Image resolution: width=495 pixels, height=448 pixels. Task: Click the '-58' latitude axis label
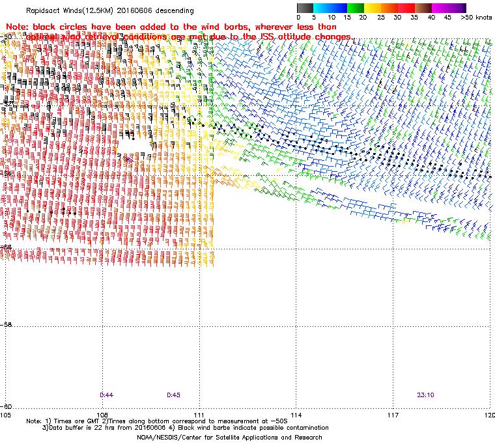[x=7, y=324]
